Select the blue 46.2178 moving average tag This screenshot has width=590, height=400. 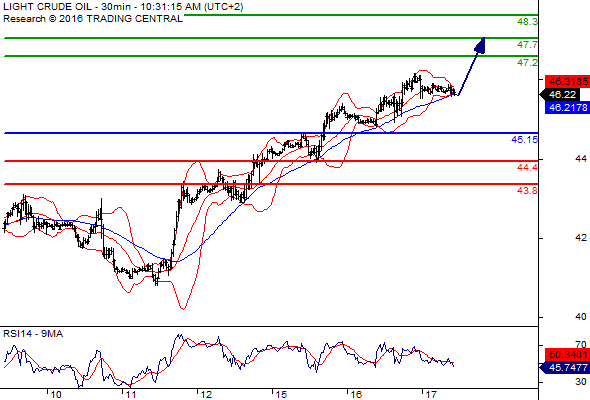click(x=567, y=108)
